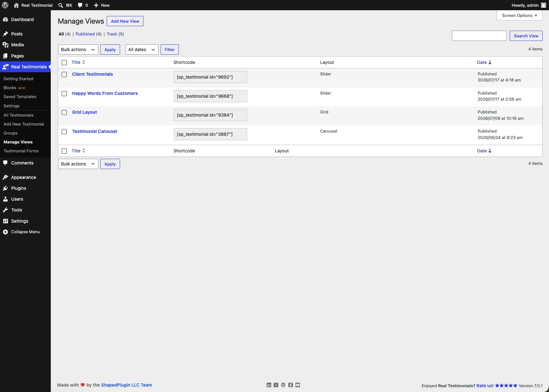The height and width of the screenshot is (392, 549).
Task: Open the Facebook icon in the footer
Action: pyautogui.click(x=291, y=385)
